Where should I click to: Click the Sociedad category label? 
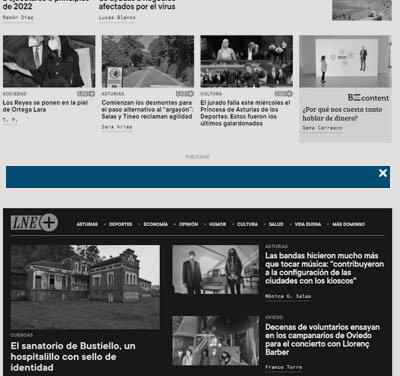[x=15, y=94]
